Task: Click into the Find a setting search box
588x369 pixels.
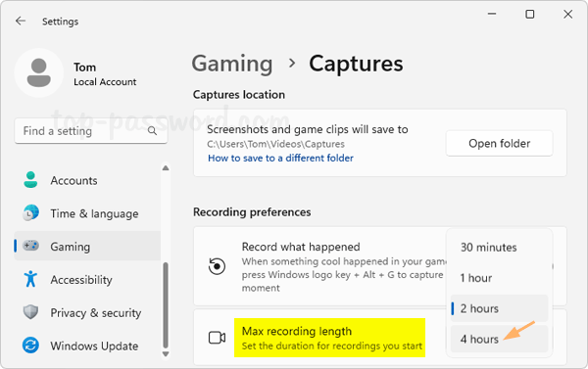Action: 91,131
